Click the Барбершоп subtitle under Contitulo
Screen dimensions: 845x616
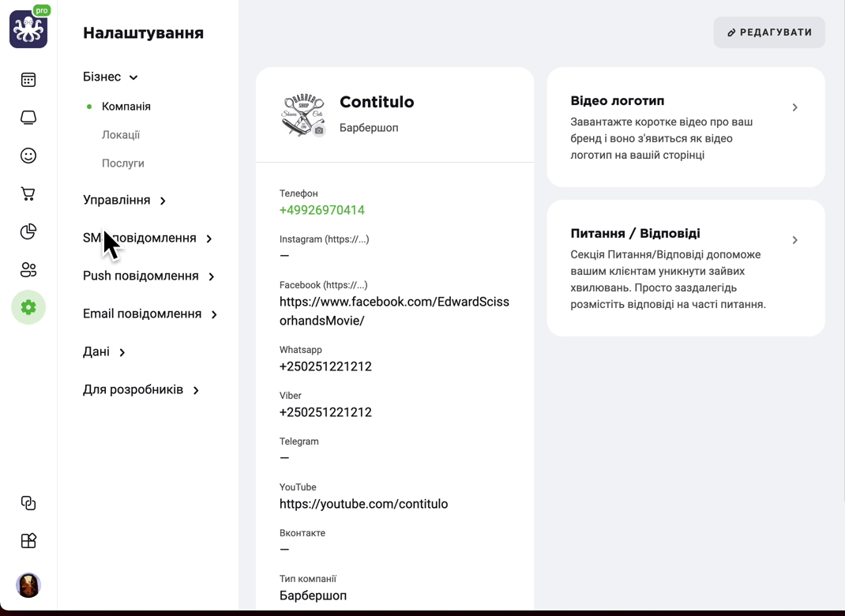tap(369, 128)
